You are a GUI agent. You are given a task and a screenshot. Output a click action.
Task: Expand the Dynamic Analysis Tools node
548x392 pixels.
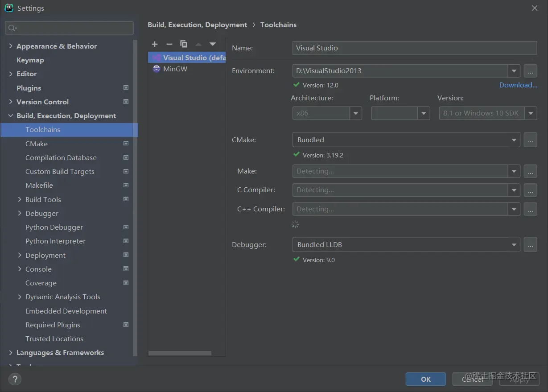(20, 297)
